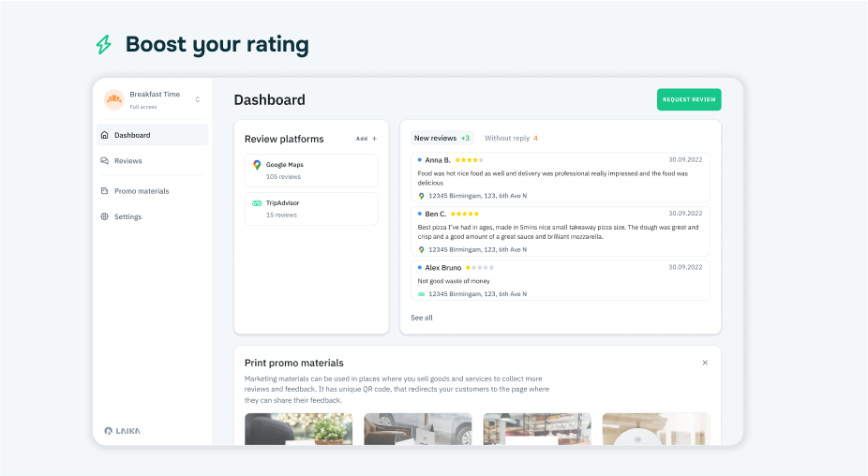Viewport: 868px width, 476px height.
Task: Click the See all reviews link
Action: tap(422, 318)
